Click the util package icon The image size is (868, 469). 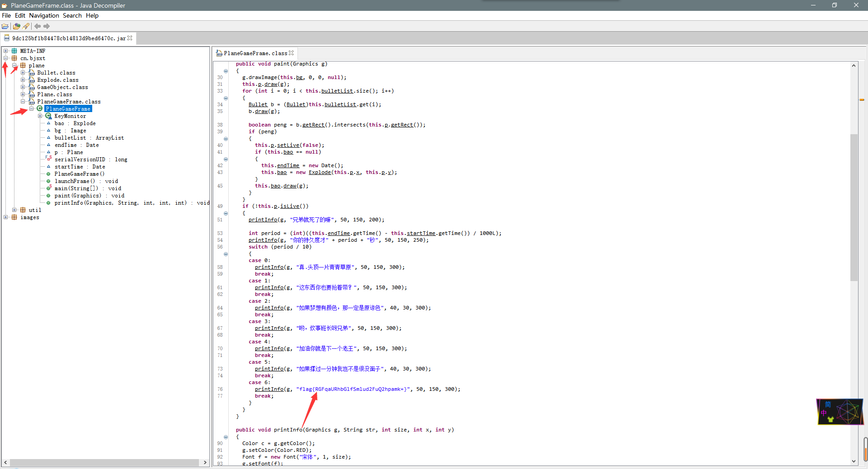click(23, 210)
